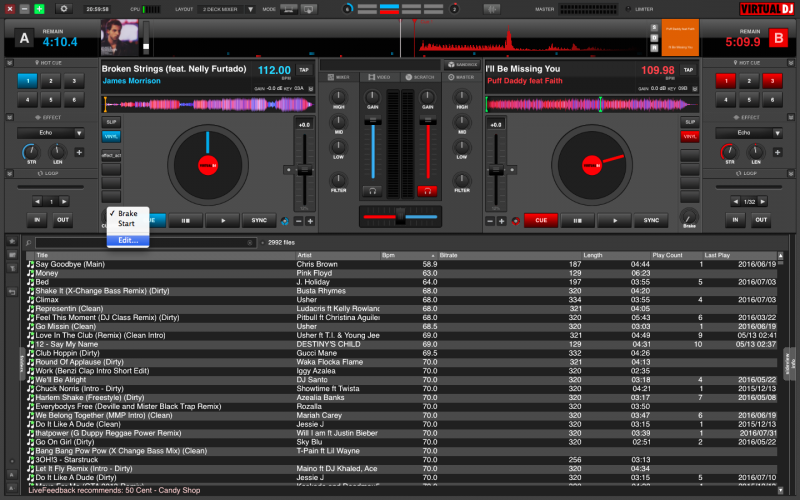Switch to the MASTER tab
Screen dimensions: 800x500
tap(461, 77)
